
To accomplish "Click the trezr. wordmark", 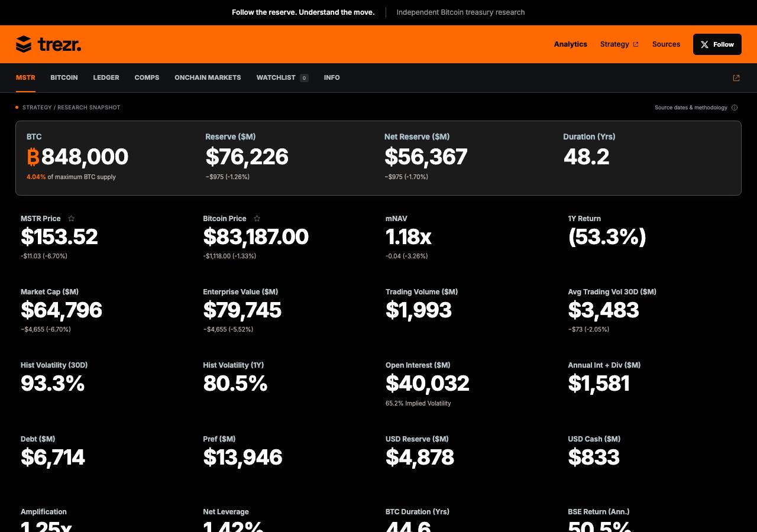I will point(59,44).
